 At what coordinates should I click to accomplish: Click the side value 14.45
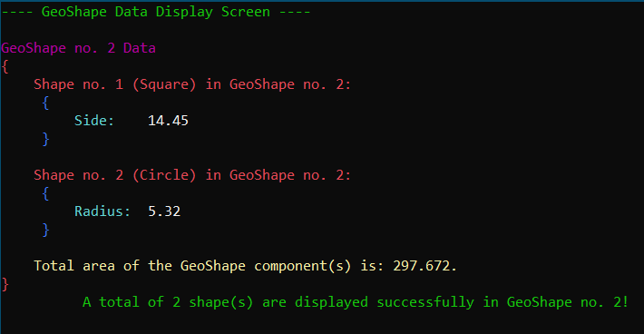(168, 121)
